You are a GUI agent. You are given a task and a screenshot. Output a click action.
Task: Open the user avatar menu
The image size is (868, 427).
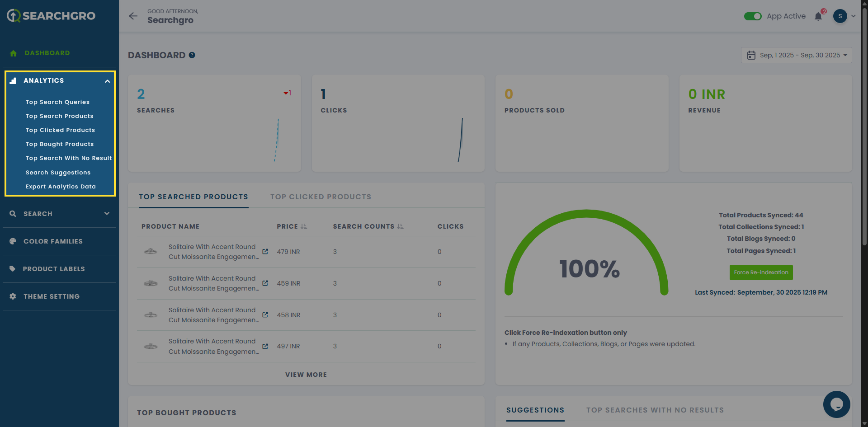[x=840, y=16]
